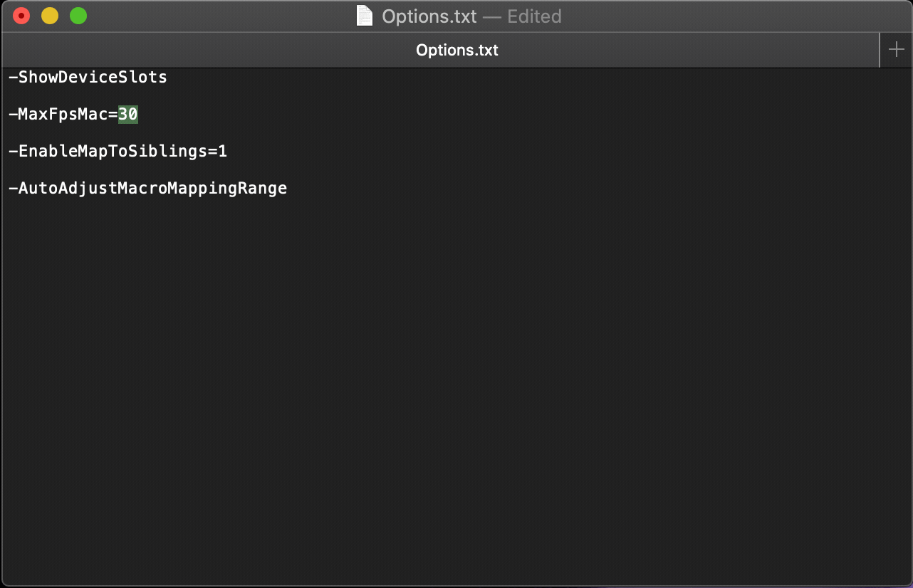Image resolution: width=913 pixels, height=588 pixels.
Task: Select the Options.txt tab
Action: (456, 50)
